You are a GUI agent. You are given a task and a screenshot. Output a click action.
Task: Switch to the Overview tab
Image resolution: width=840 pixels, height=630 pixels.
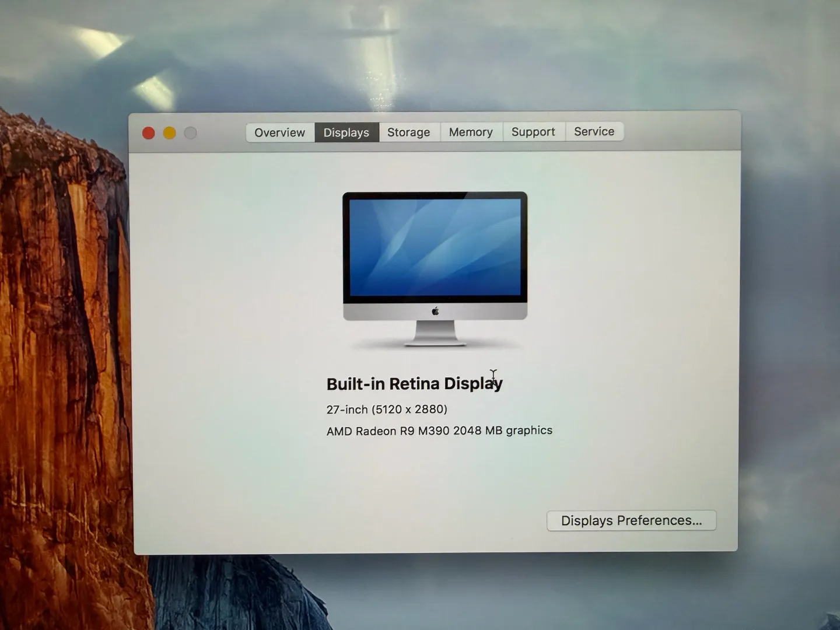pyautogui.click(x=279, y=132)
